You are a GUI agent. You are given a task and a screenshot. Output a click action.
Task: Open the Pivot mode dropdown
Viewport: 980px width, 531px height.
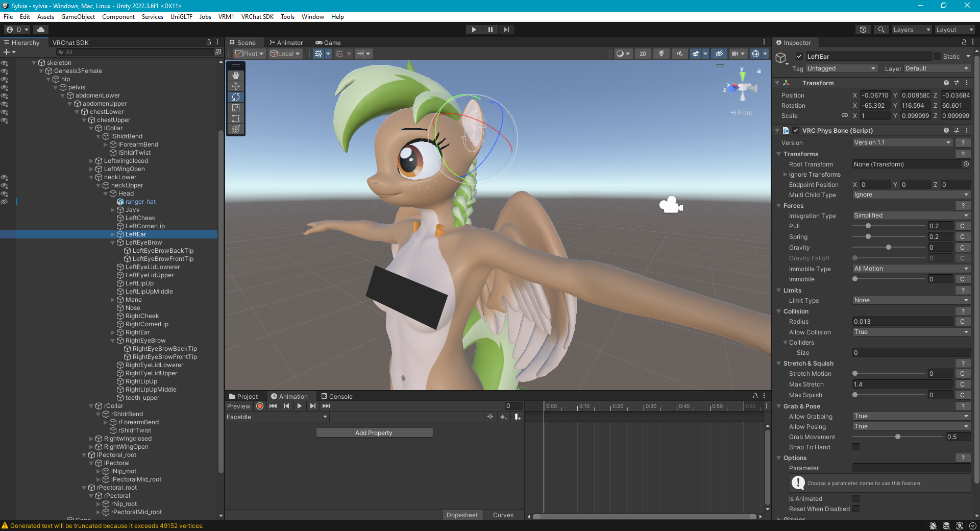click(x=250, y=54)
